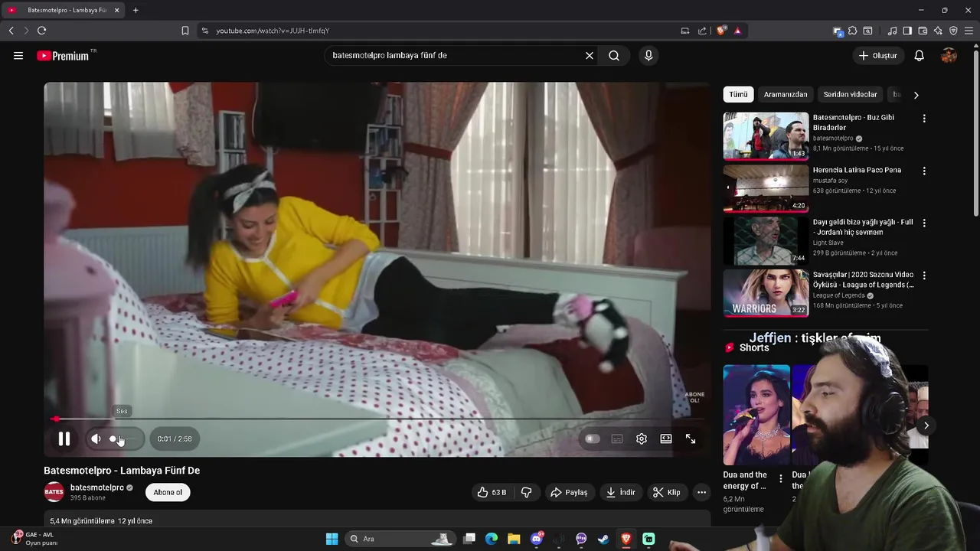The width and height of the screenshot is (980, 551).
Task: Open media control music note icon
Action: click(892, 31)
